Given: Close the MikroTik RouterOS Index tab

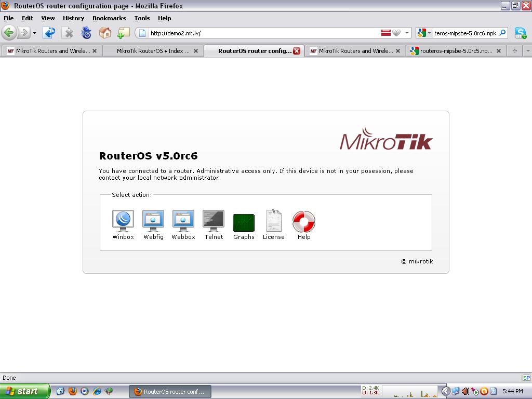Looking at the screenshot, I should tap(196, 51).
